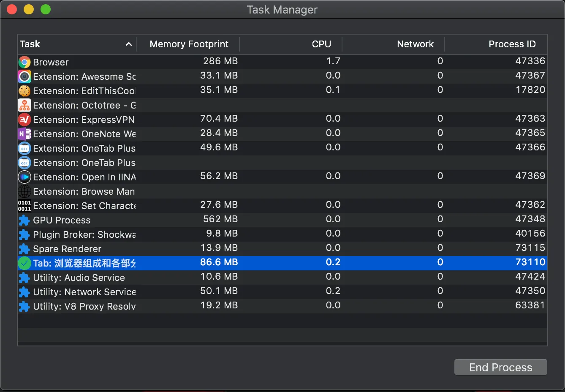The width and height of the screenshot is (565, 392).
Task: Sort by Process ID column header
Action: click(x=512, y=44)
